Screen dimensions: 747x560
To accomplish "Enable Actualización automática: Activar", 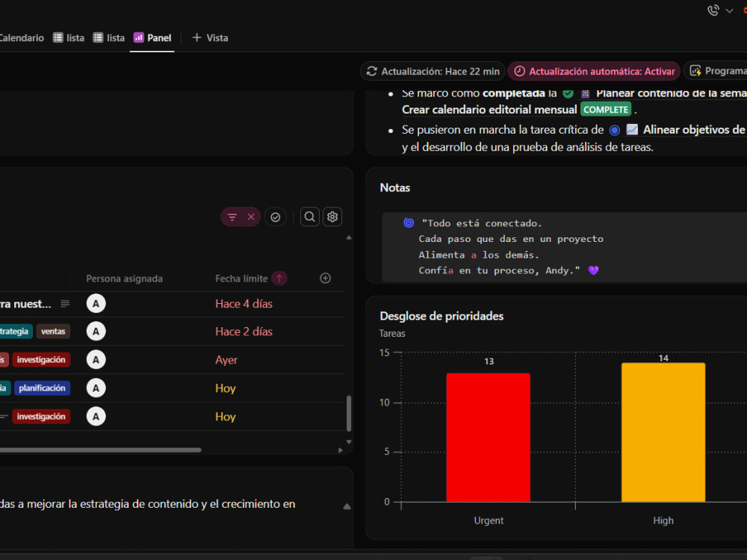I will [594, 72].
